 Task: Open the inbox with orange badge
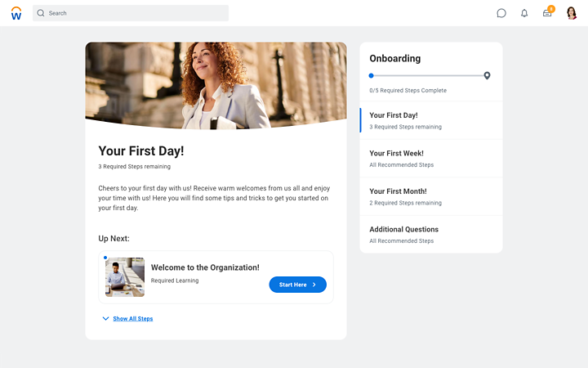[x=547, y=13]
